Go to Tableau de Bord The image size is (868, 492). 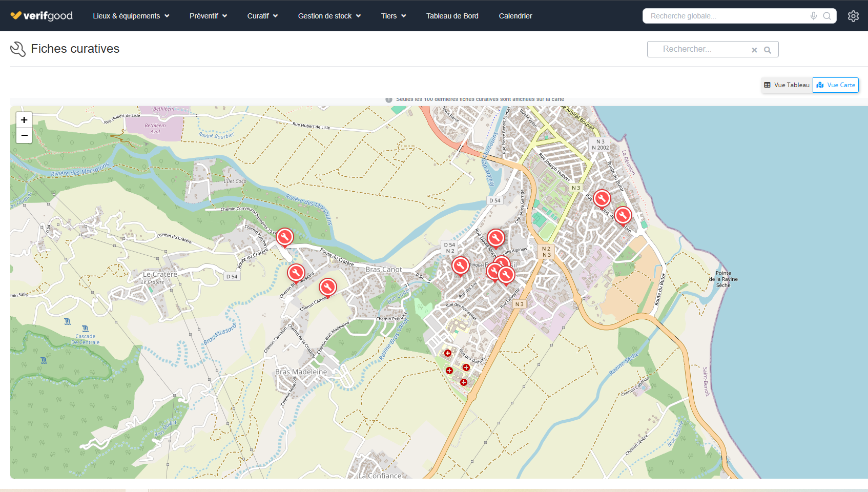452,16
